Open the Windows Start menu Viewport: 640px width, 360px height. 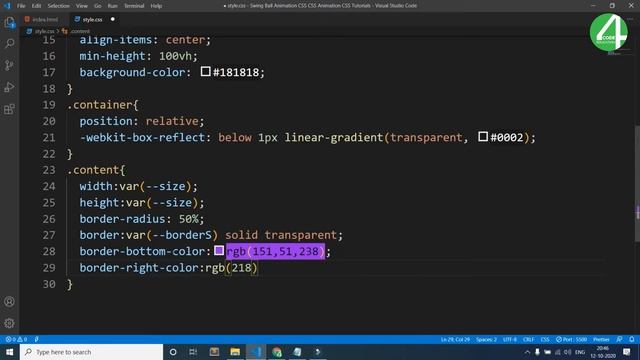(9, 352)
